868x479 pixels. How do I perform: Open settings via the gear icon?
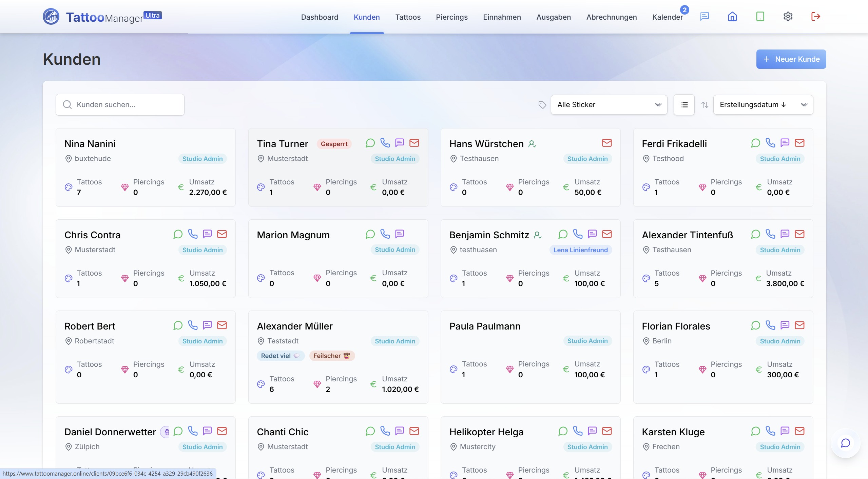(x=788, y=17)
